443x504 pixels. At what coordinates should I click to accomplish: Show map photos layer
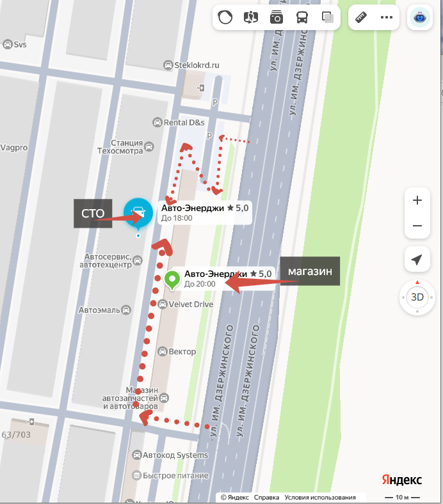pos(277,17)
